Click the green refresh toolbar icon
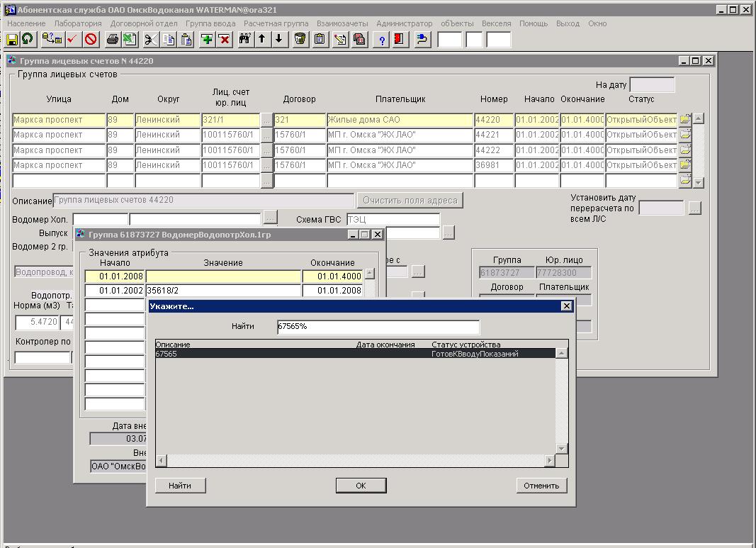Viewport: 756px width, 548px height. point(27,40)
